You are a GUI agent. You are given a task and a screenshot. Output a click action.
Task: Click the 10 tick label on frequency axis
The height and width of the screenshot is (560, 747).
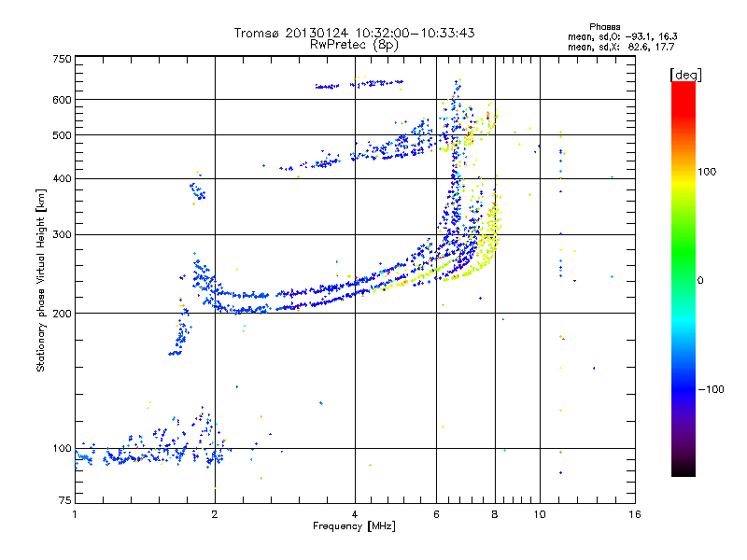tap(540, 514)
